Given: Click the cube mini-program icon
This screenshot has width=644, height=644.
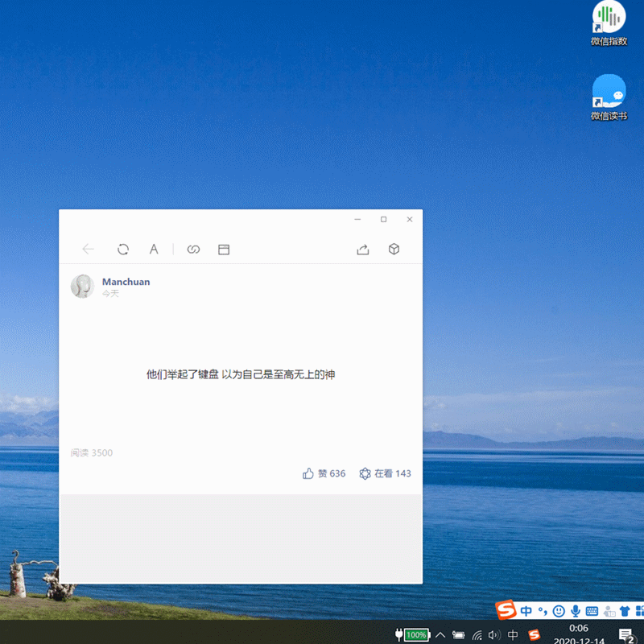Looking at the screenshot, I should point(394,250).
